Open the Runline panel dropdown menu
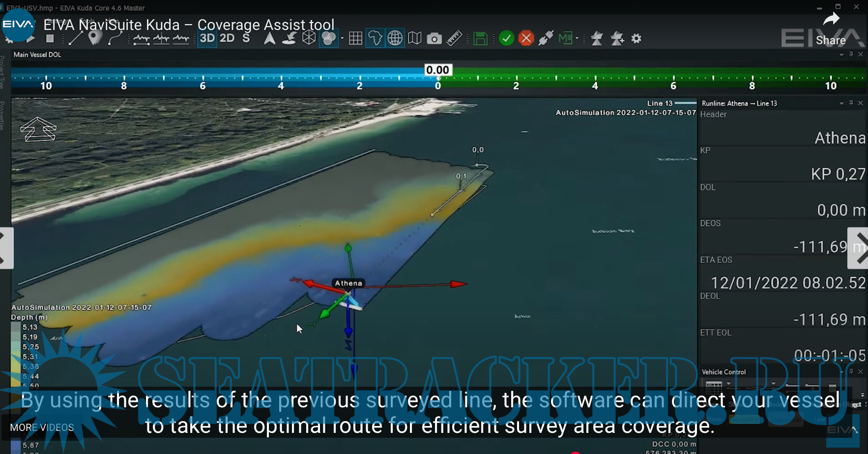Image resolution: width=868 pixels, height=454 pixels. pyautogui.click(x=841, y=103)
